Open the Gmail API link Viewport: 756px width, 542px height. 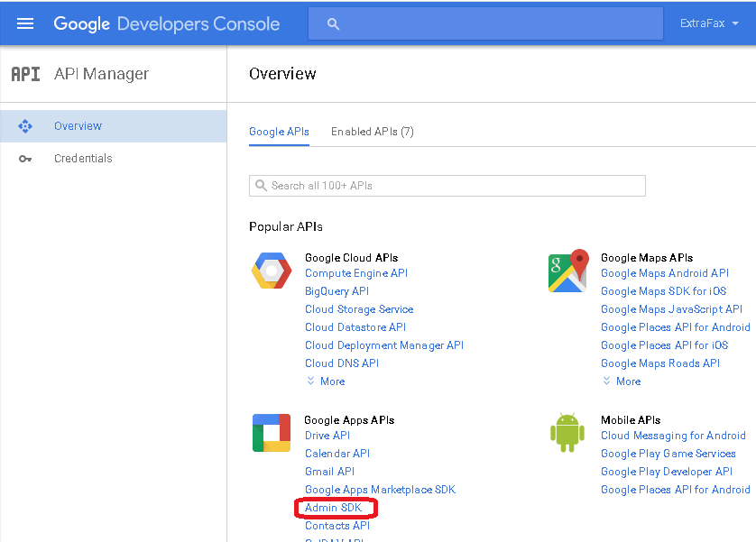pyautogui.click(x=330, y=472)
